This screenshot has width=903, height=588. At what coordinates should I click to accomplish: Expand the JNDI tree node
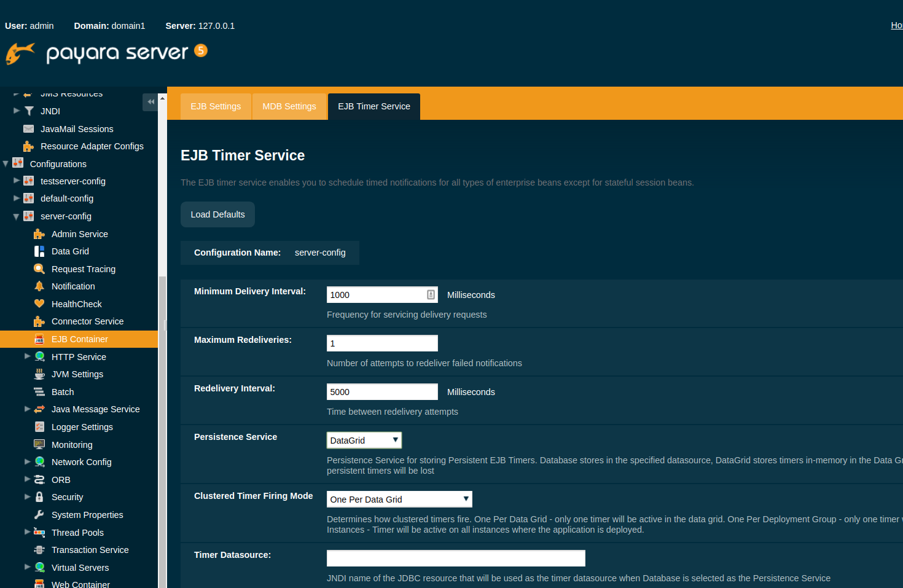coord(17,111)
